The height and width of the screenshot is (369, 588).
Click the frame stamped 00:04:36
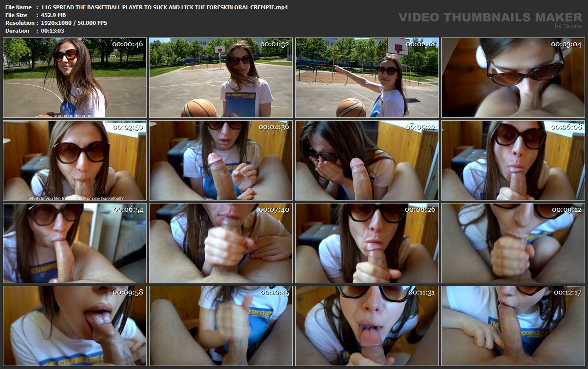tap(221, 161)
